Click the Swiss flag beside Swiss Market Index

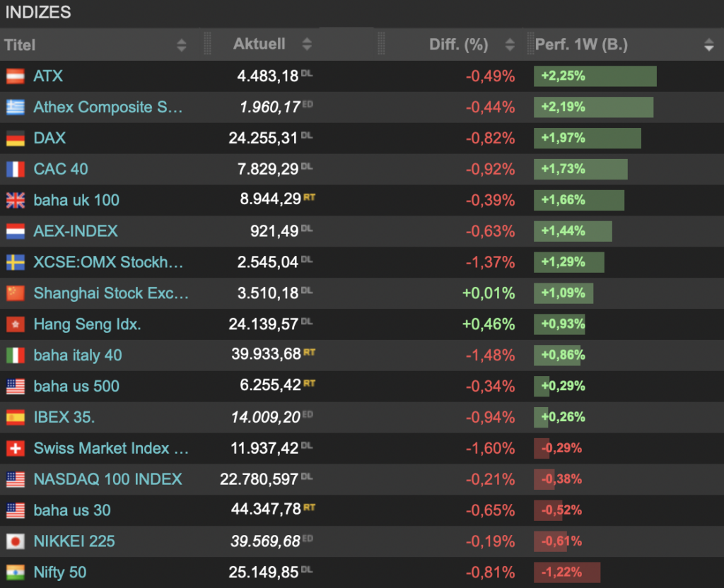click(x=16, y=448)
